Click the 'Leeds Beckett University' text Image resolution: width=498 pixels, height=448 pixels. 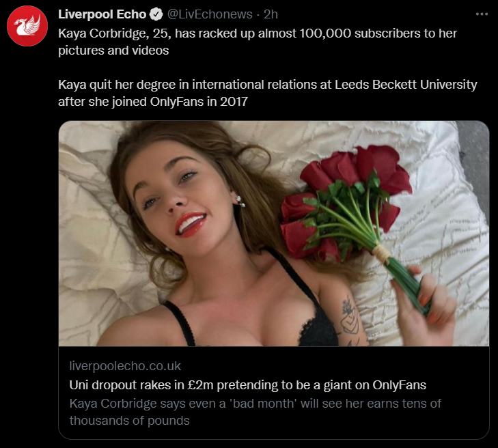click(406, 85)
